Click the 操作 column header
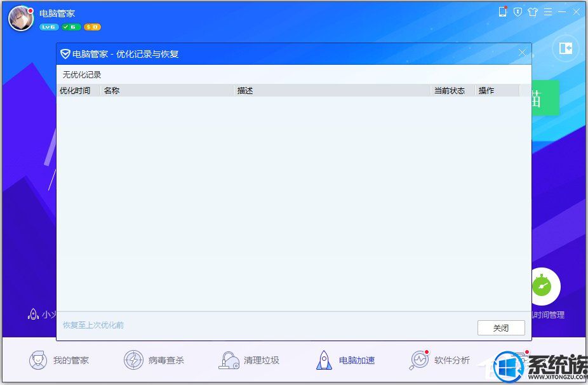 [x=498, y=90]
